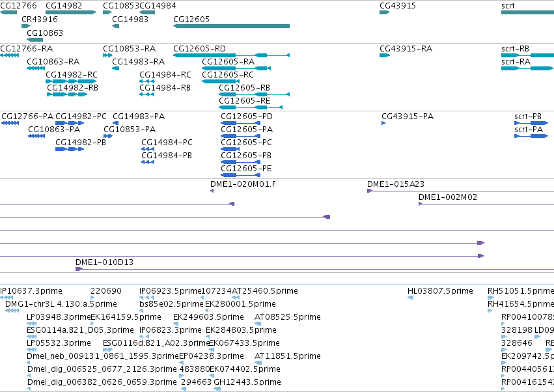554x392 pixels.
Task: Click the long teal CG12605 gene bar
Action: tap(231, 26)
